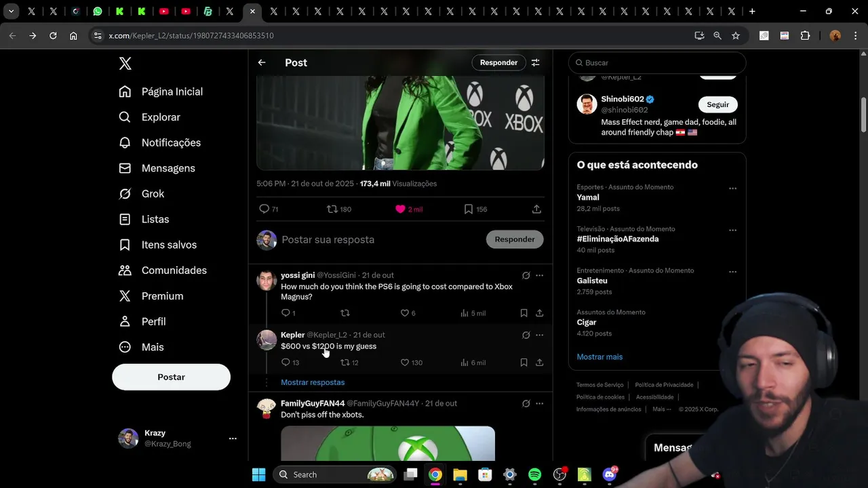Open Explorar in sidebar
This screenshot has height=488, width=868.
click(x=150, y=117)
